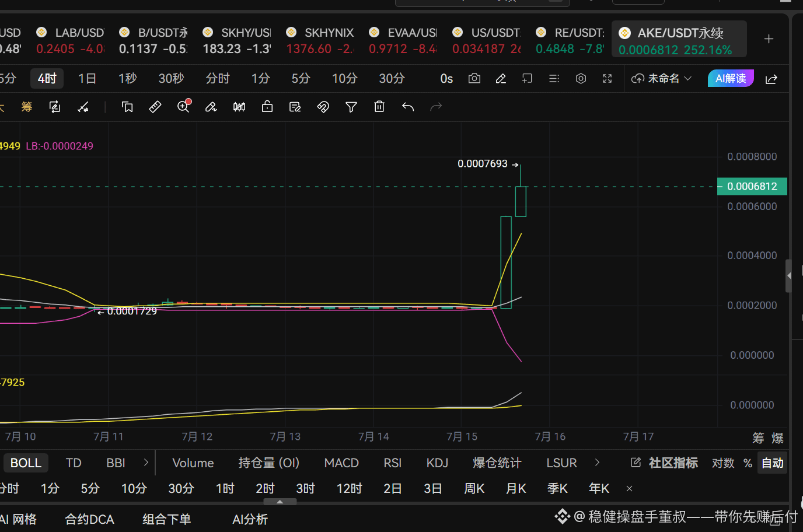Image resolution: width=803 pixels, height=532 pixels.
Task: Activate the zoom-in magnifier tool
Action: [184, 106]
